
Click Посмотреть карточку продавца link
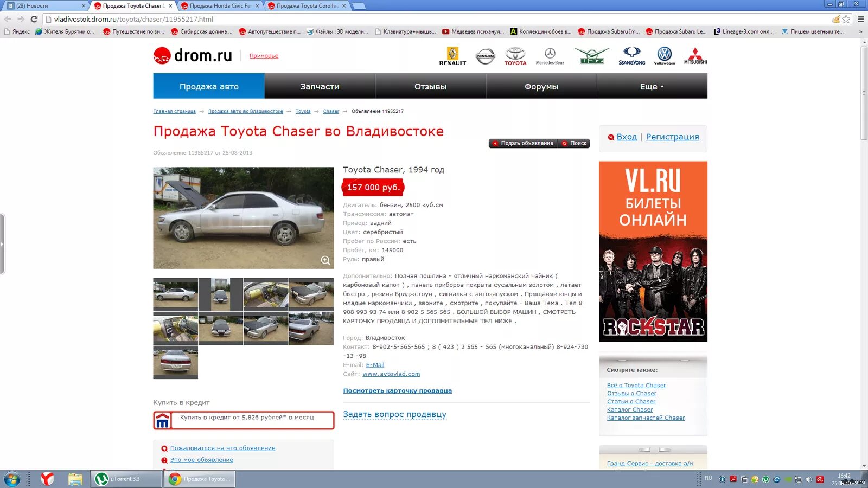click(x=397, y=390)
